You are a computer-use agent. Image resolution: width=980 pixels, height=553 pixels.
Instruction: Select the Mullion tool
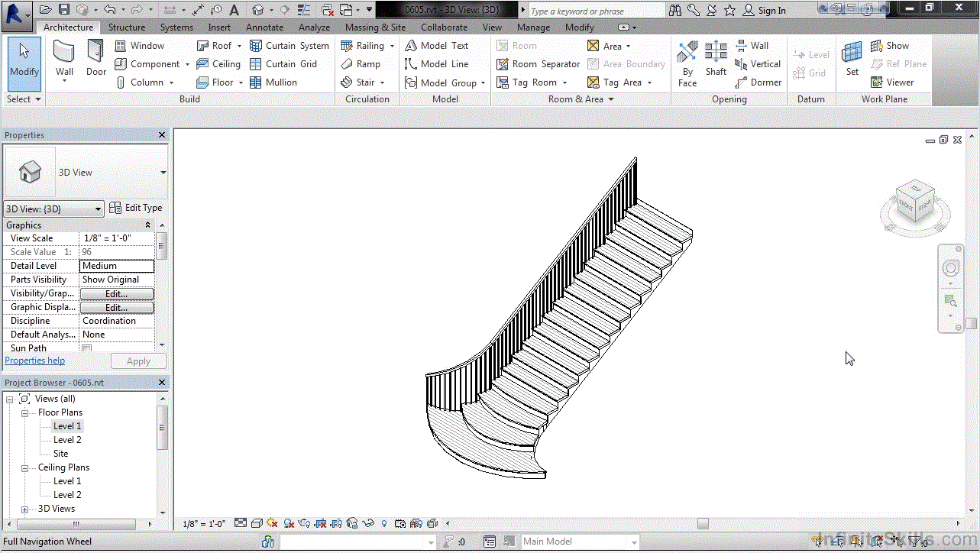tap(273, 82)
